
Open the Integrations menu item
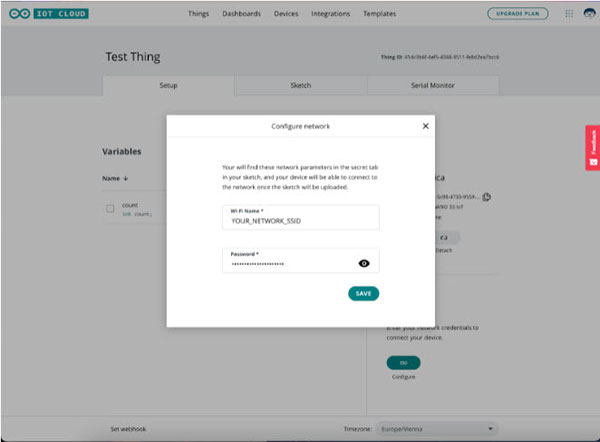(x=330, y=14)
